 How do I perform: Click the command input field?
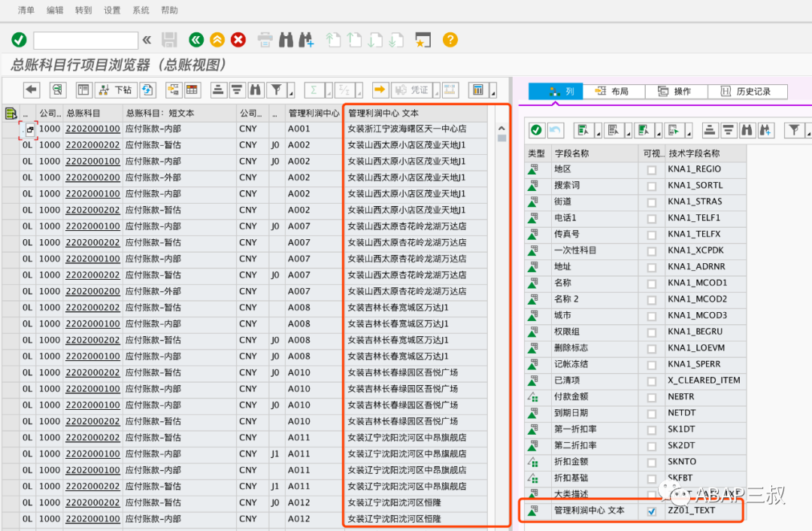[x=86, y=40]
